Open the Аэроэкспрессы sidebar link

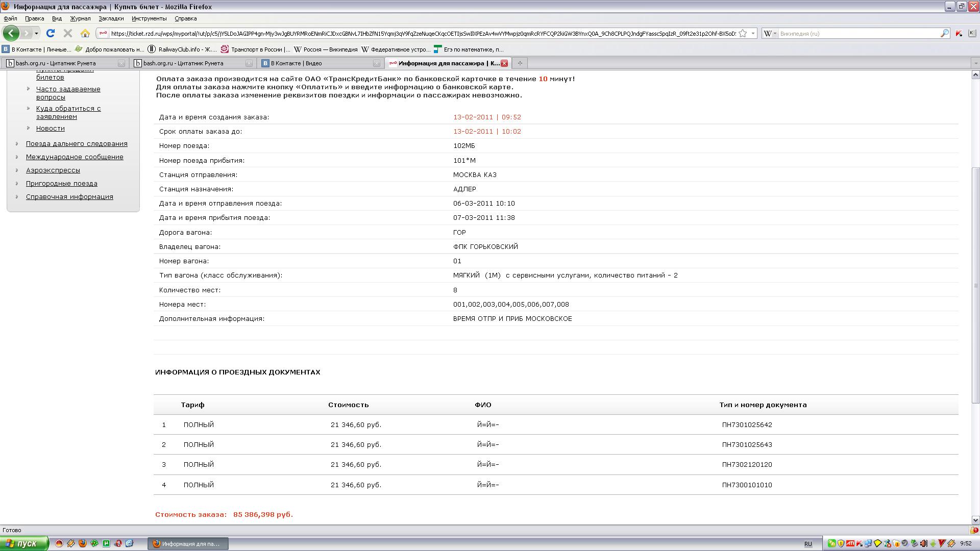(x=53, y=170)
